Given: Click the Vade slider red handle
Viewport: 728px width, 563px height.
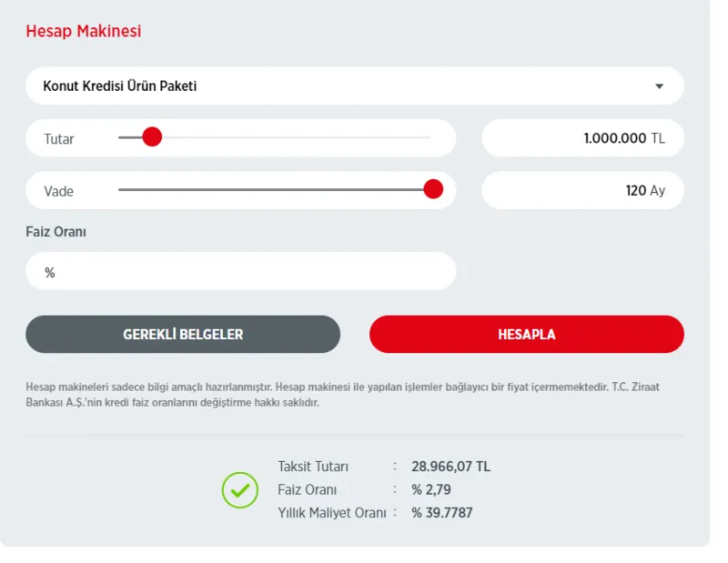Looking at the screenshot, I should coord(433,189).
